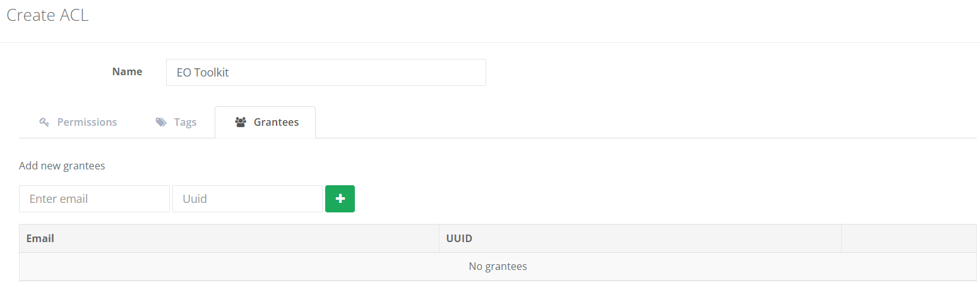Image resolution: width=980 pixels, height=287 pixels.
Task: Click the empty actions column header
Action: tap(909, 238)
